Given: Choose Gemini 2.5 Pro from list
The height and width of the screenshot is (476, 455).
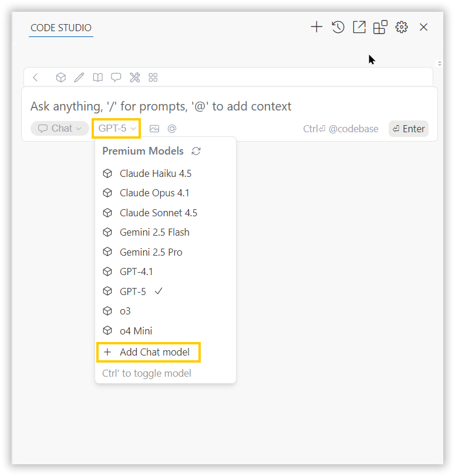Looking at the screenshot, I should pyautogui.click(x=151, y=252).
